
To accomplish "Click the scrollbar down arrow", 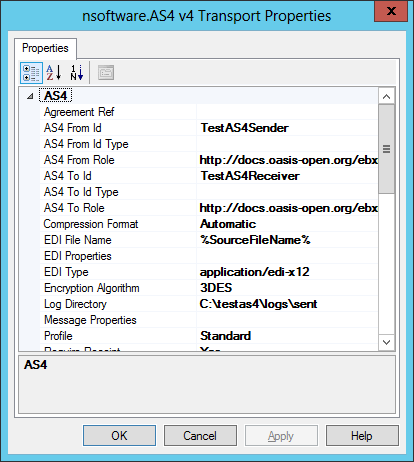I will point(387,342).
